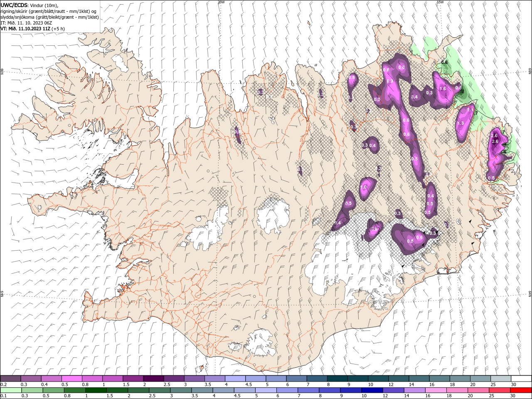Image resolution: width=532 pixels, height=399 pixels.
Task: Click the upper legend swatch starting at 0.2
Action: click(x=10, y=379)
